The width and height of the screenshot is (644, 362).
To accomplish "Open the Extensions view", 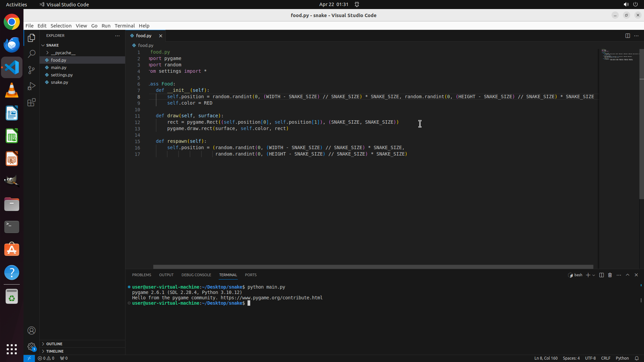I will point(32,102).
